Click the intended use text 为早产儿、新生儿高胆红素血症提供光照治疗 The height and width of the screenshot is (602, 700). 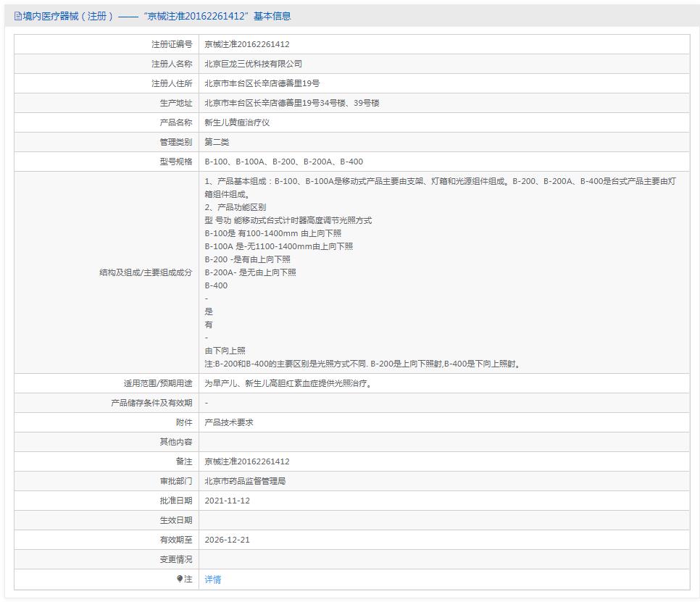[x=288, y=383]
